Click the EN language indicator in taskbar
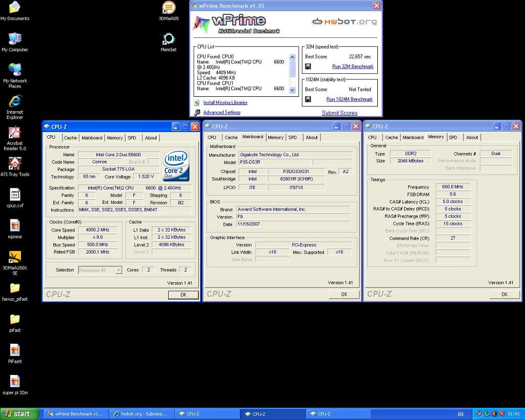The height and width of the screenshot is (420, 525). 460,414
